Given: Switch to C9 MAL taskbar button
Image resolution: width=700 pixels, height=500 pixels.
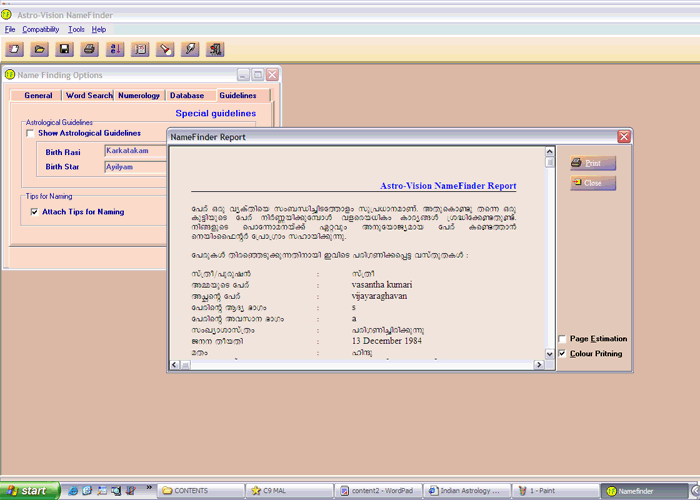Looking at the screenshot, I should pyautogui.click(x=290, y=491).
